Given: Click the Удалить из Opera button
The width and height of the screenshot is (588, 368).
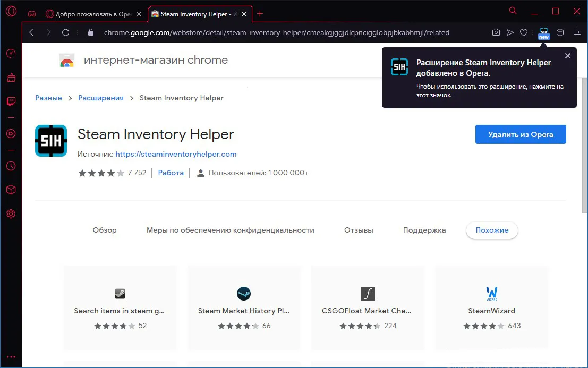Looking at the screenshot, I should [x=521, y=134].
